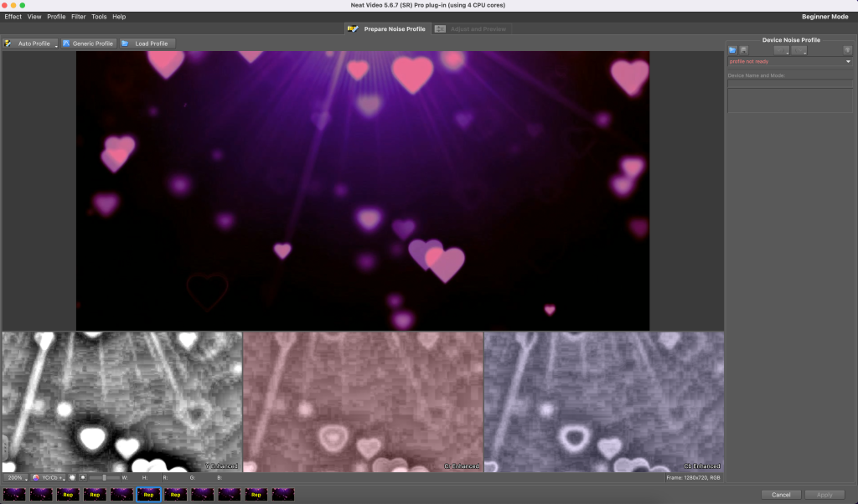858x504 pixels.
Task: Click the profile info icon in Device Noise Profile
Action: [x=847, y=50]
